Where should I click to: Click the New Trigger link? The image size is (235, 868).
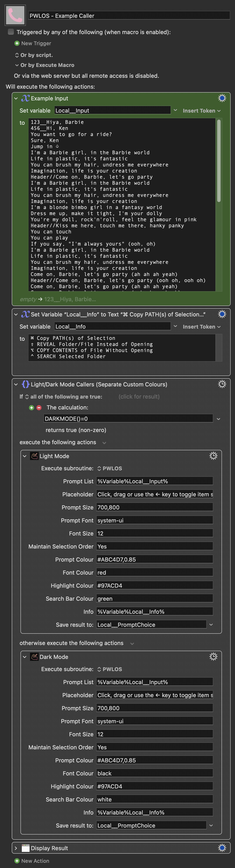coord(36,43)
